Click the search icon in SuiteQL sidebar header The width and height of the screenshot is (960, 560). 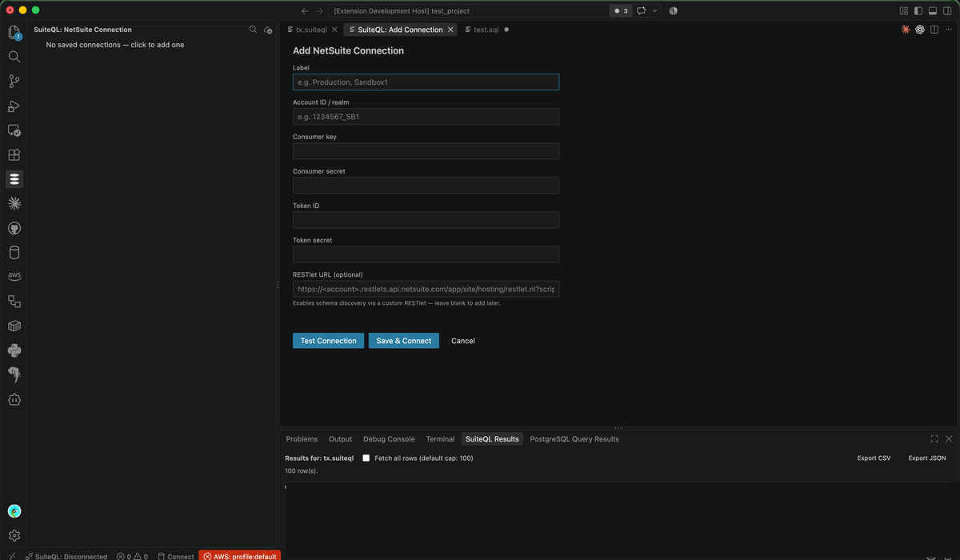pyautogui.click(x=253, y=30)
